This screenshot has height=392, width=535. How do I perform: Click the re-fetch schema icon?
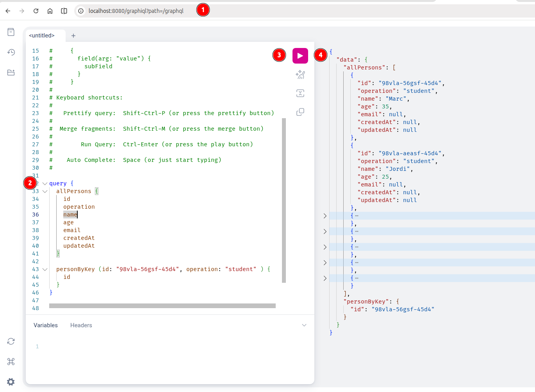coord(11,341)
